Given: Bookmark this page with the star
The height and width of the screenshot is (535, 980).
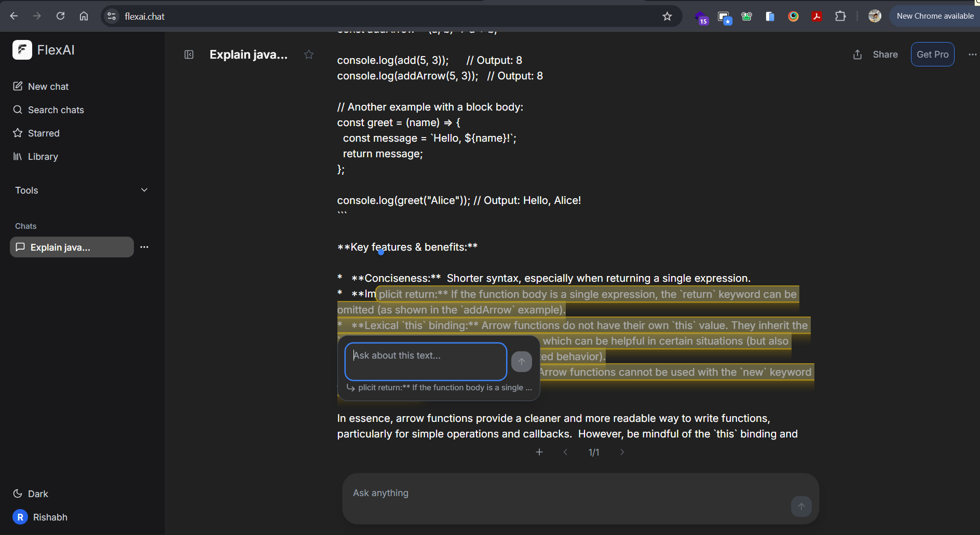Looking at the screenshot, I should [x=667, y=16].
